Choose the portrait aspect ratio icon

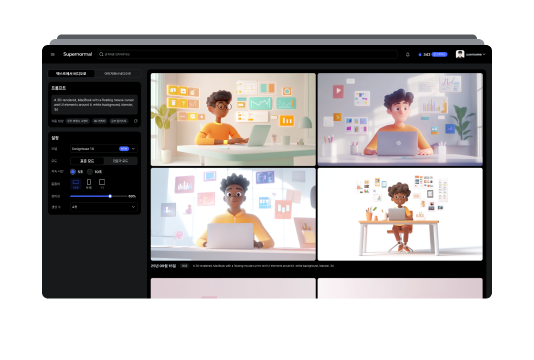pos(89,184)
